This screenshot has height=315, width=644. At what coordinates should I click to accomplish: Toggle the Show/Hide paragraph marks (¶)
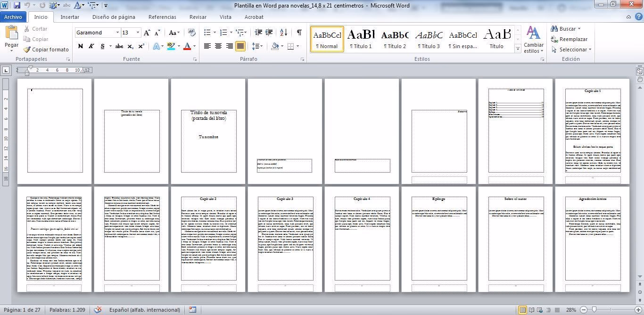coord(298,33)
